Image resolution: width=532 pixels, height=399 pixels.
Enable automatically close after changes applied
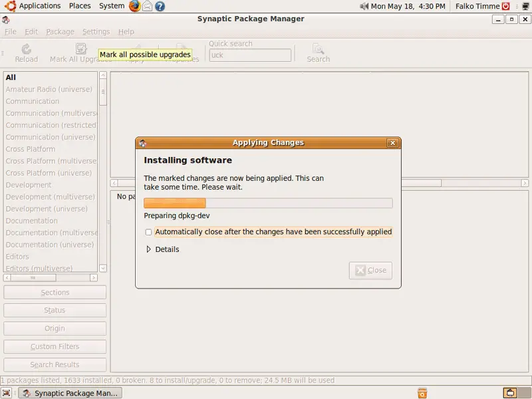point(148,232)
